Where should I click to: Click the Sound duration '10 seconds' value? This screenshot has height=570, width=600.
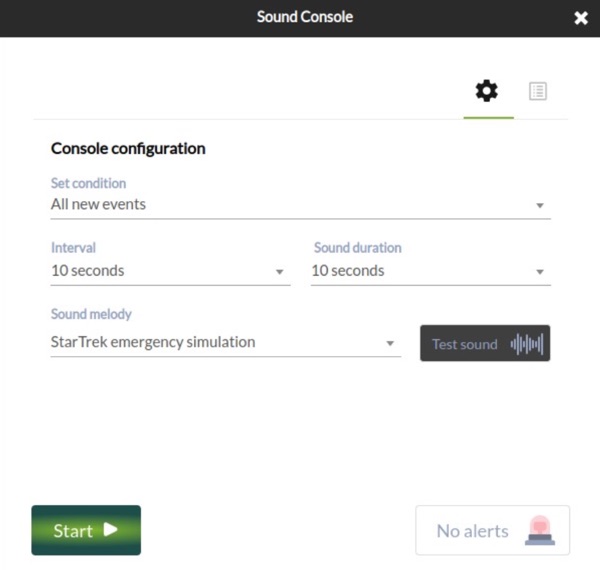point(348,271)
